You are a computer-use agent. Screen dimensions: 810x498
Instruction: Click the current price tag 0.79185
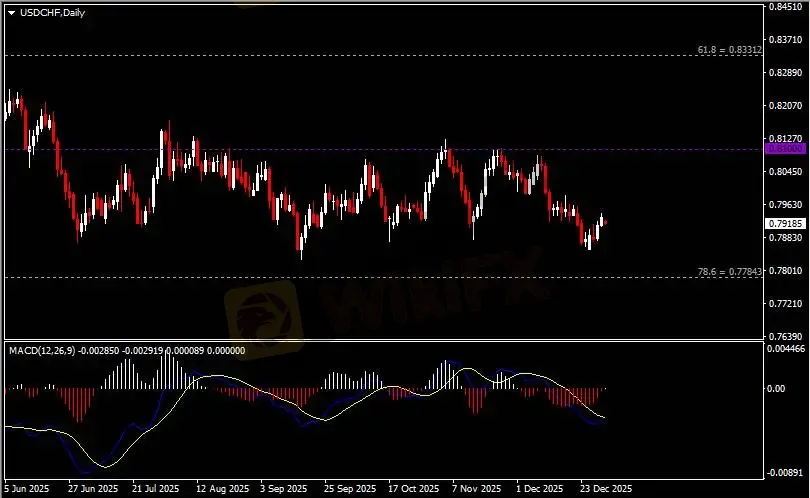tap(785, 223)
